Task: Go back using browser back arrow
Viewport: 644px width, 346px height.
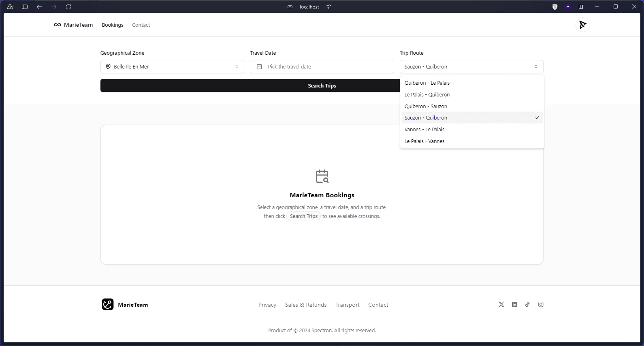Action: click(39, 7)
